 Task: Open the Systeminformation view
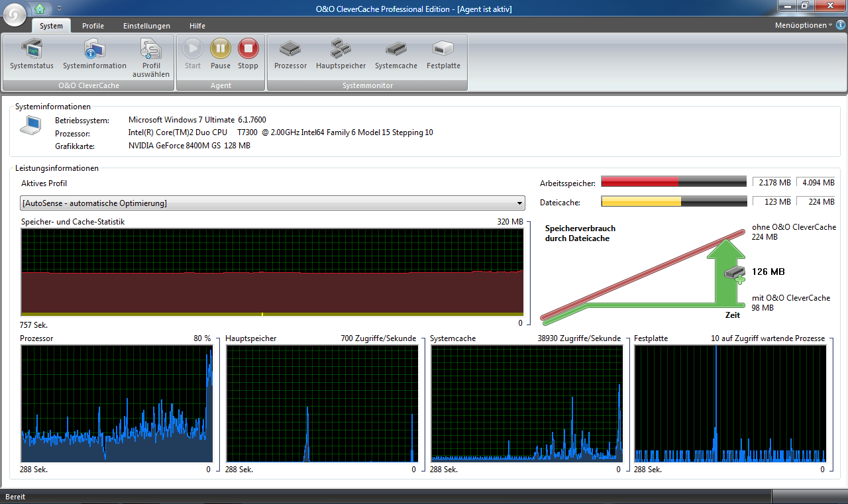[x=95, y=54]
